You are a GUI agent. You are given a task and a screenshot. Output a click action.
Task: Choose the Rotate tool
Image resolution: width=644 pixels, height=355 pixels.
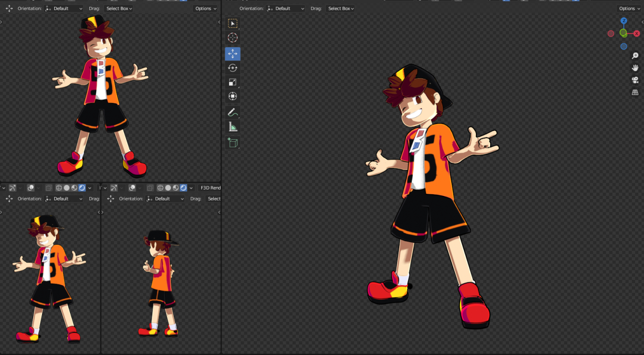point(233,68)
